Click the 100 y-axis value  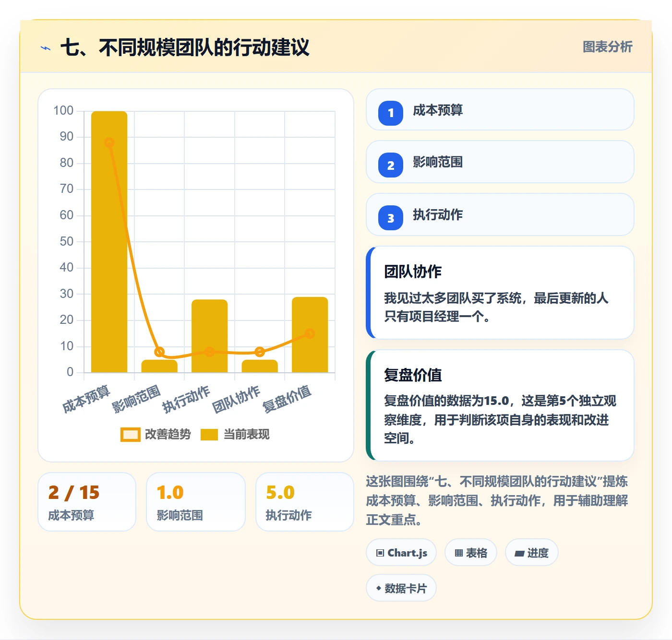[x=63, y=111]
